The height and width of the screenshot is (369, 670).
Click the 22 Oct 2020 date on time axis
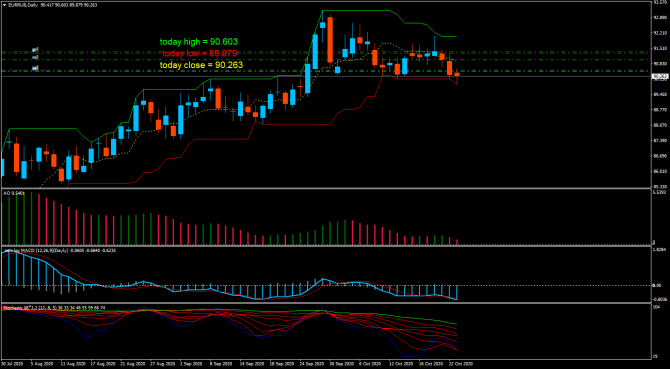click(x=461, y=364)
